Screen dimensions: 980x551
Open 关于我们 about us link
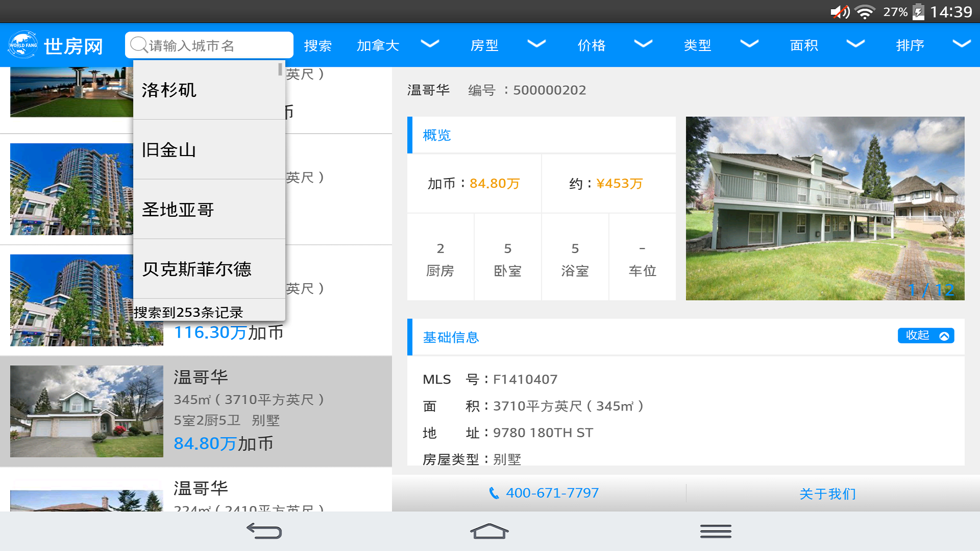[827, 493]
